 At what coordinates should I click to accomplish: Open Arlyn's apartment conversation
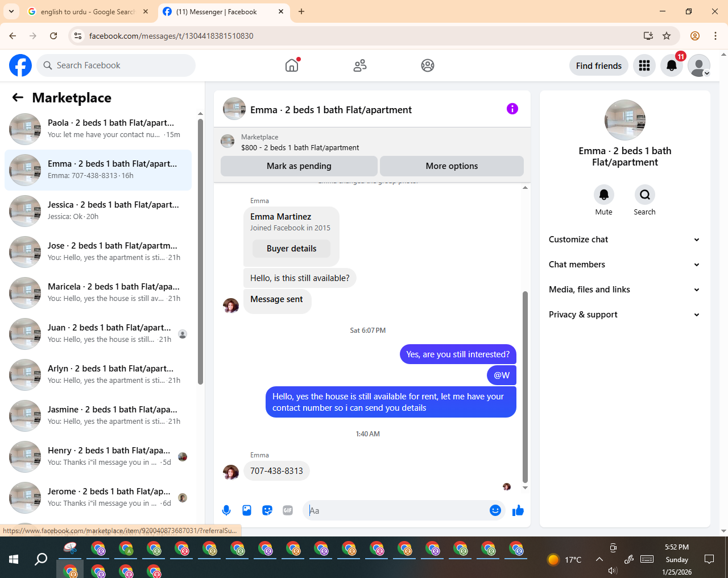pos(98,375)
